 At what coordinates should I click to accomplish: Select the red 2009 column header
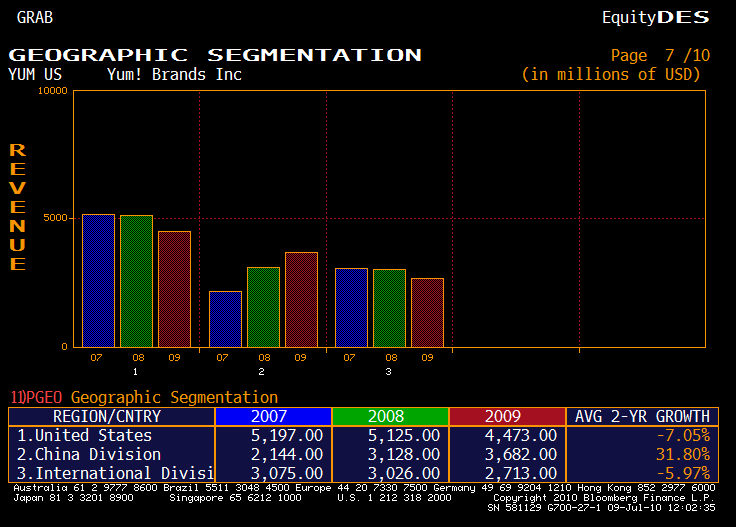[x=508, y=416]
